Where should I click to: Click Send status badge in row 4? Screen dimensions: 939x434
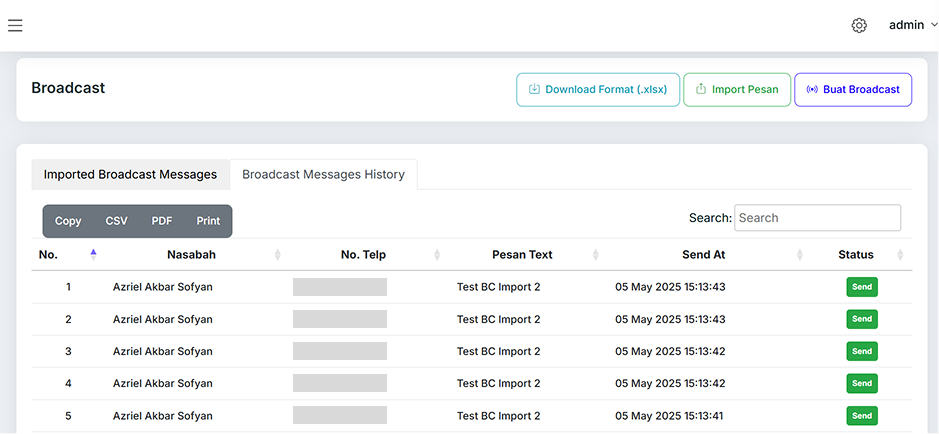(862, 384)
